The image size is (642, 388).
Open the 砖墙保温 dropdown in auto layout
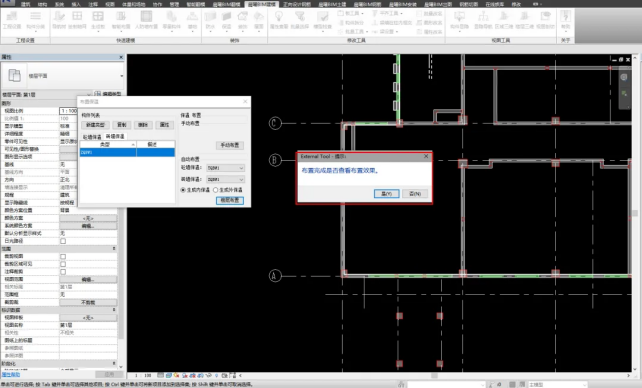[x=225, y=179]
